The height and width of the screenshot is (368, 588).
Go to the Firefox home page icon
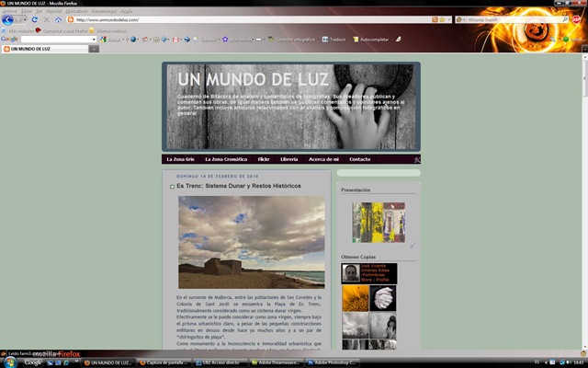[59, 19]
